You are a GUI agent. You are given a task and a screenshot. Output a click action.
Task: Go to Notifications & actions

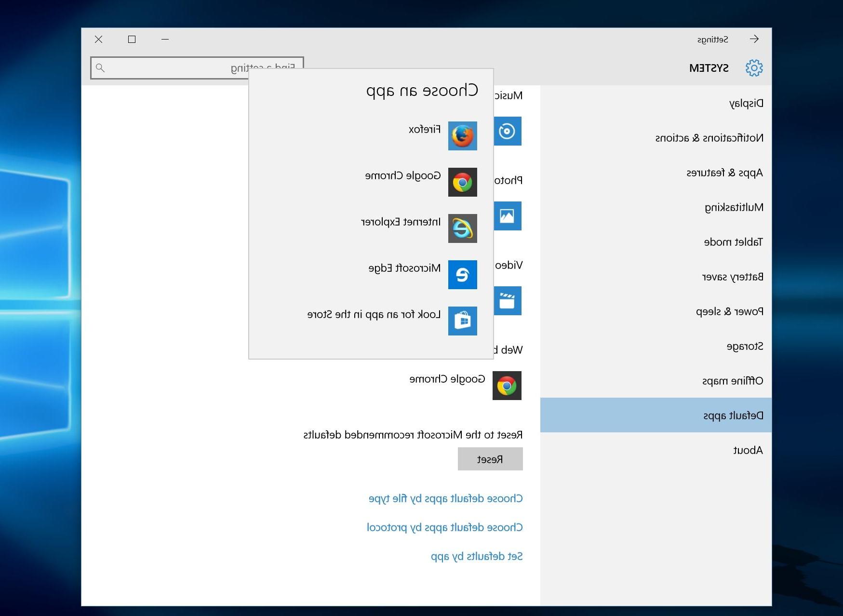click(x=656, y=138)
